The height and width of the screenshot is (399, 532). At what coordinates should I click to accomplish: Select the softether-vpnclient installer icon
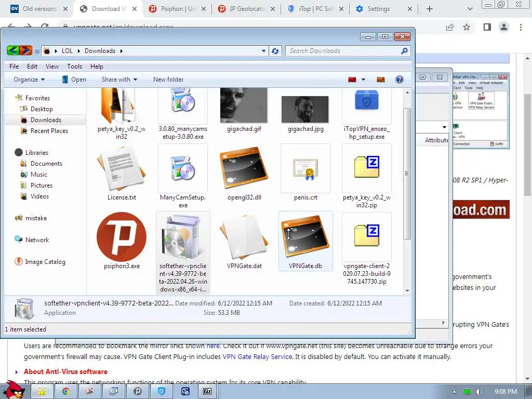[x=183, y=237]
